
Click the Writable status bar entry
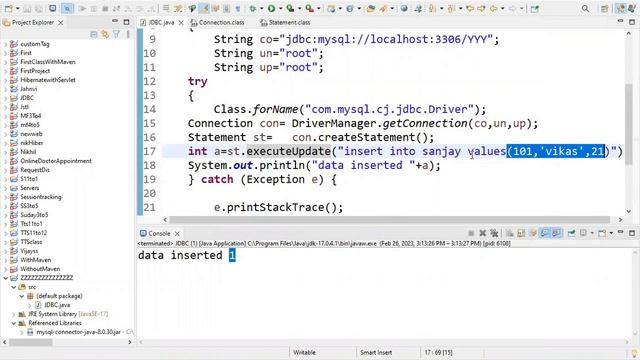304,352
